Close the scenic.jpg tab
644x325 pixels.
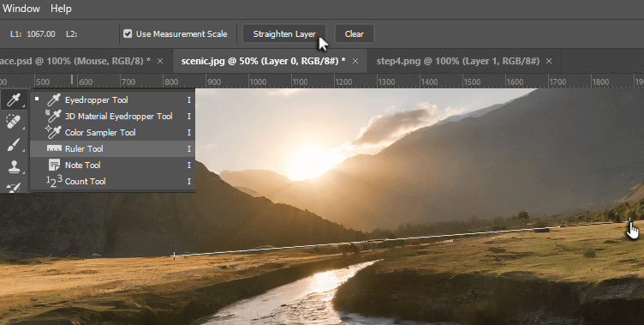355,61
